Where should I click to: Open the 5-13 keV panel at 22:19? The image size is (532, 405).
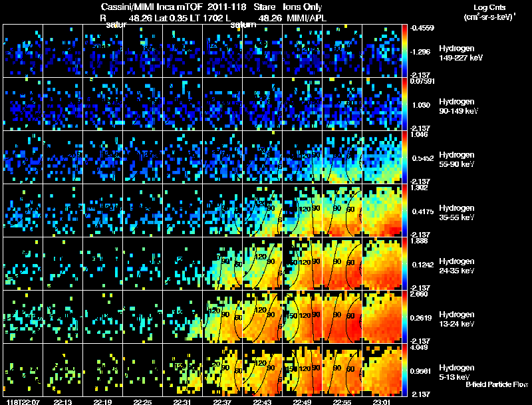pyautogui.click(x=103, y=370)
